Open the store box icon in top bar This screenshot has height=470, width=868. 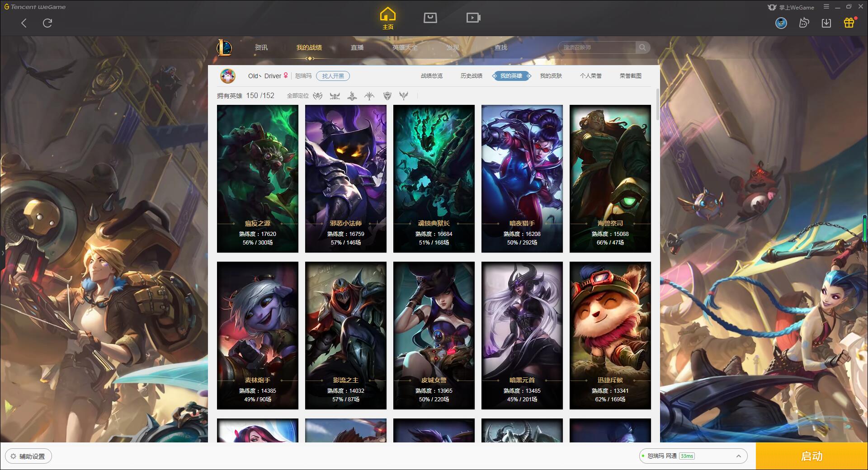pyautogui.click(x=430, y=18)
